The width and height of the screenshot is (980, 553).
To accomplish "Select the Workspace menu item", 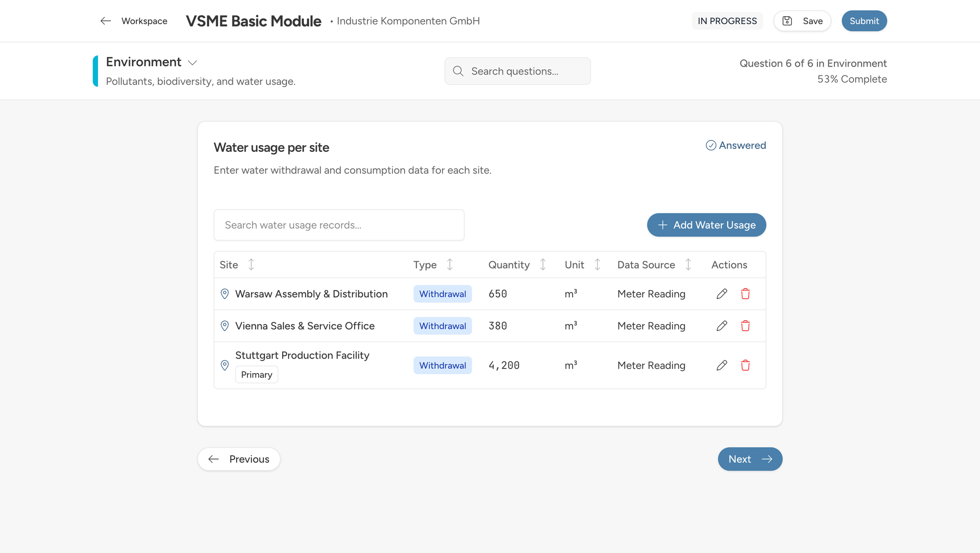I will tap(144, 21).
